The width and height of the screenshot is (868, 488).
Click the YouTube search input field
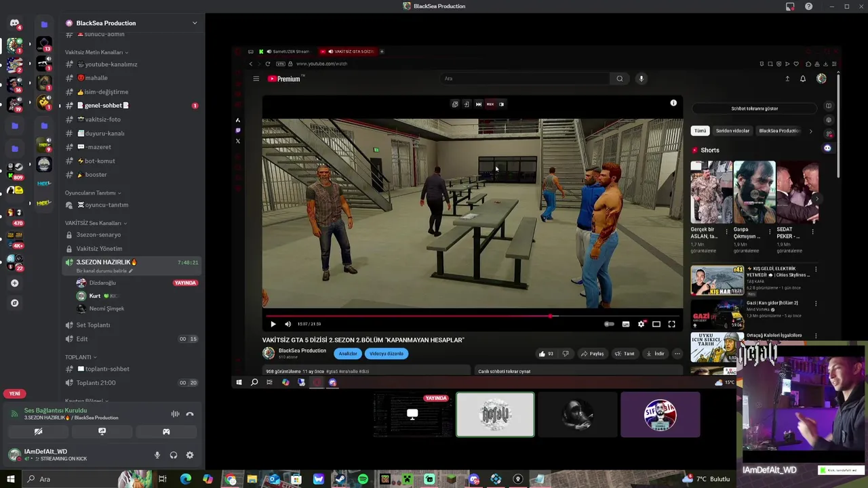pos(524,79)
